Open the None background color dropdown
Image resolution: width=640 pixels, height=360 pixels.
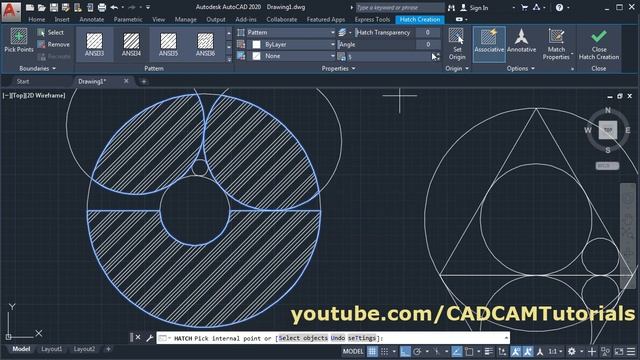coord(291,56)
